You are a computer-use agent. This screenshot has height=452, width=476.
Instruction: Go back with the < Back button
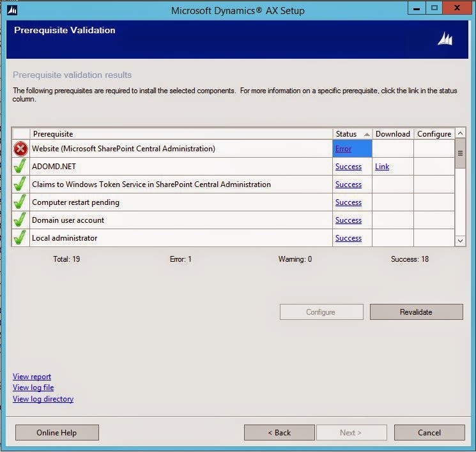click(279, 433)
